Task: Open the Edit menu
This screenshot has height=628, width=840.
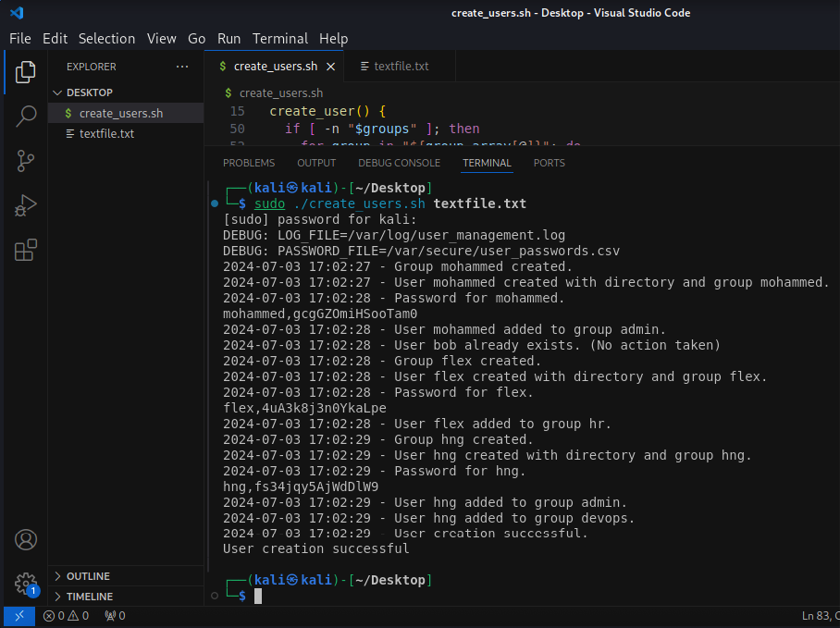Action: [55, 39]
